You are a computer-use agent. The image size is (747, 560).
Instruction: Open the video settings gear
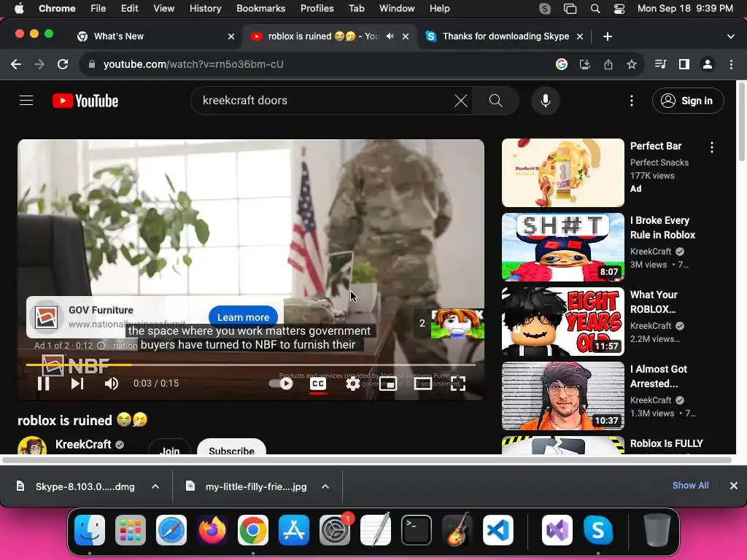352,384
